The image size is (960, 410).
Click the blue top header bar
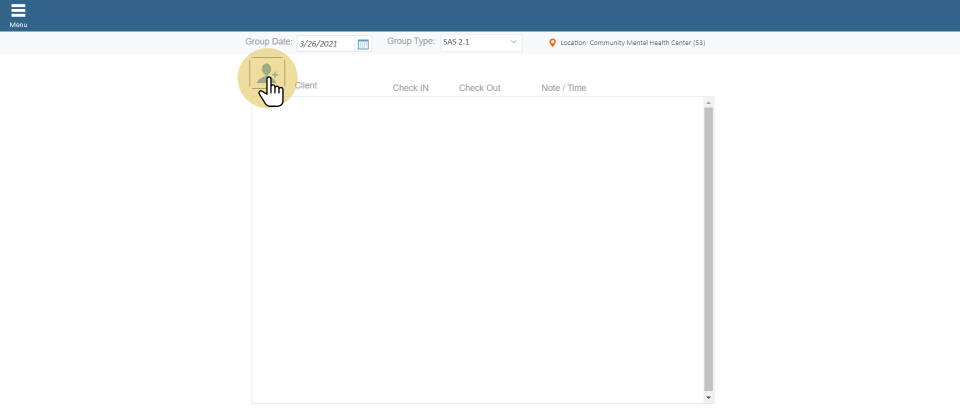480,15
